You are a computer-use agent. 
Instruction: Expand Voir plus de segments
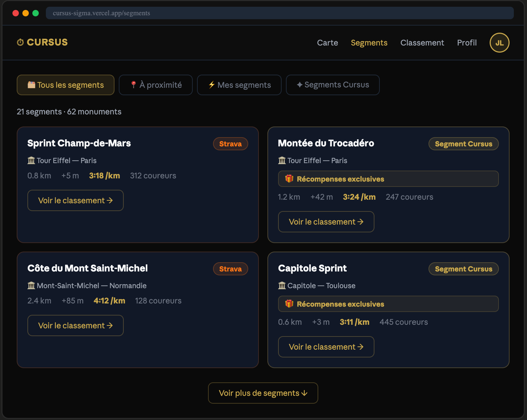coord(263,393)
